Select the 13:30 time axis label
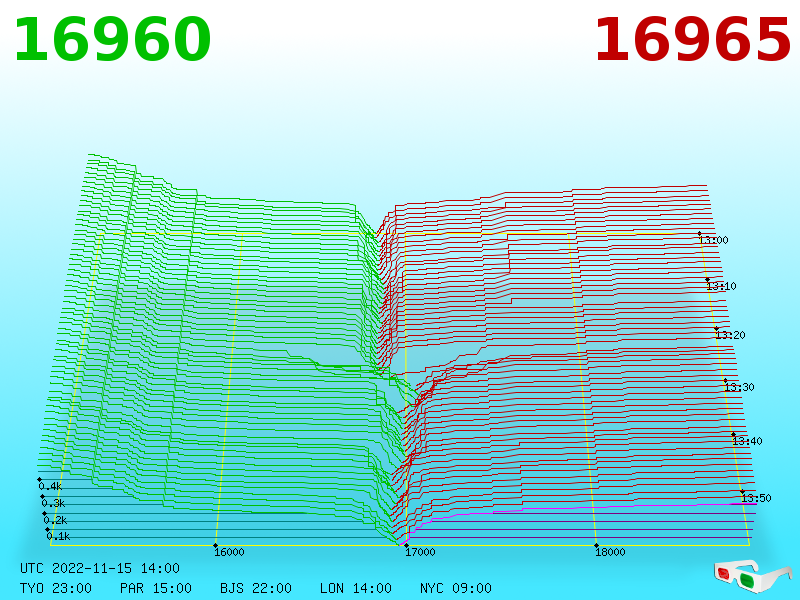This screenshot has width=800, height=600. coord(739,387)
